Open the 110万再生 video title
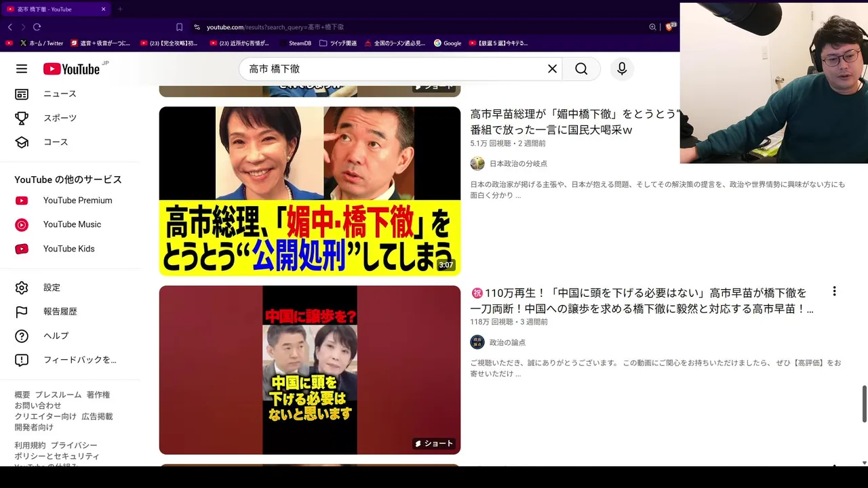Viewport: 868px width, 488px height. [642, 301]
